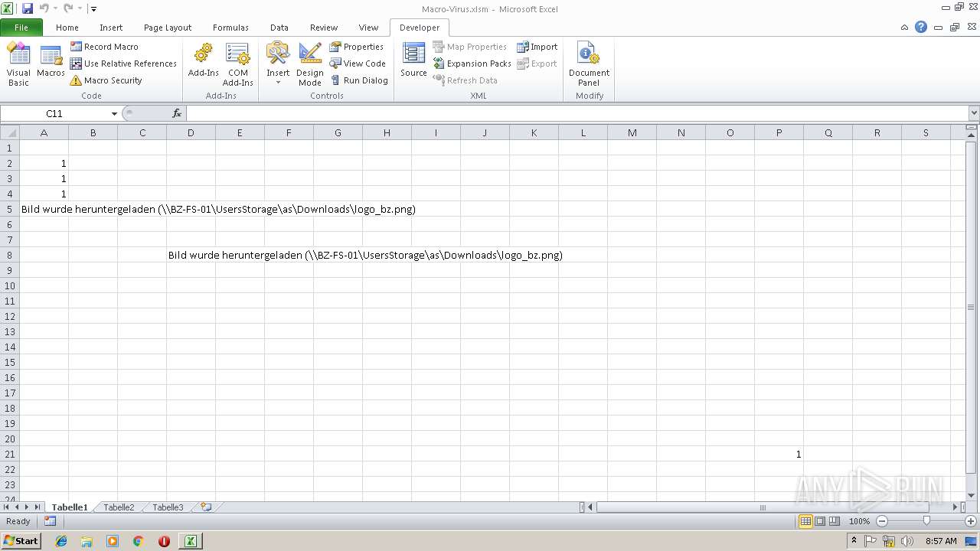This screenshot has width=980, height=551.
Task: Select cell P21 containing 1
Action: pyautogui.click(x=779, y=454)
